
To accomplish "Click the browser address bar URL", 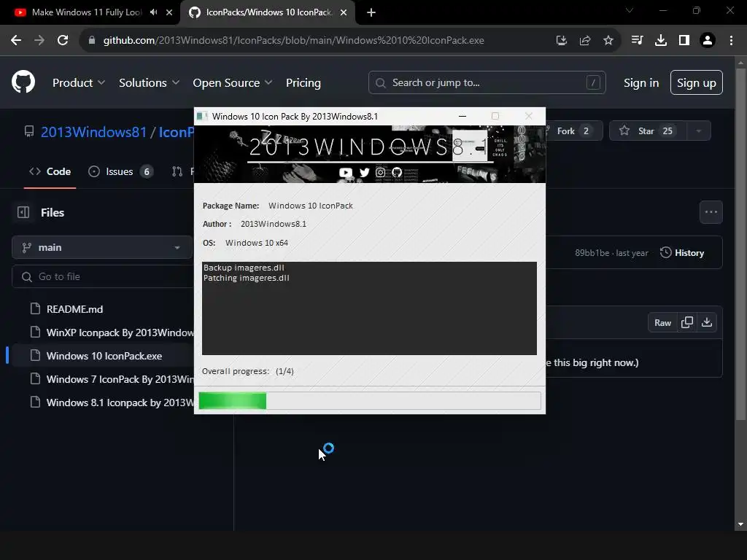I will click(x=293, y=41).
